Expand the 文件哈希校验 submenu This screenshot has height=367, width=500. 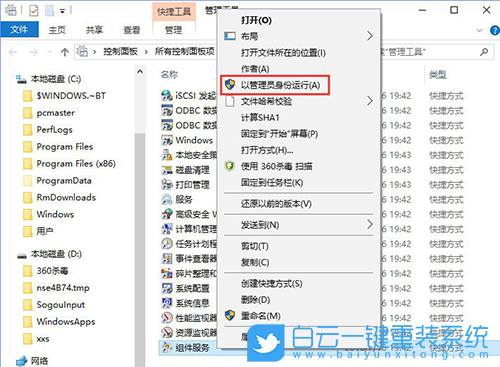tap(370, 101)
